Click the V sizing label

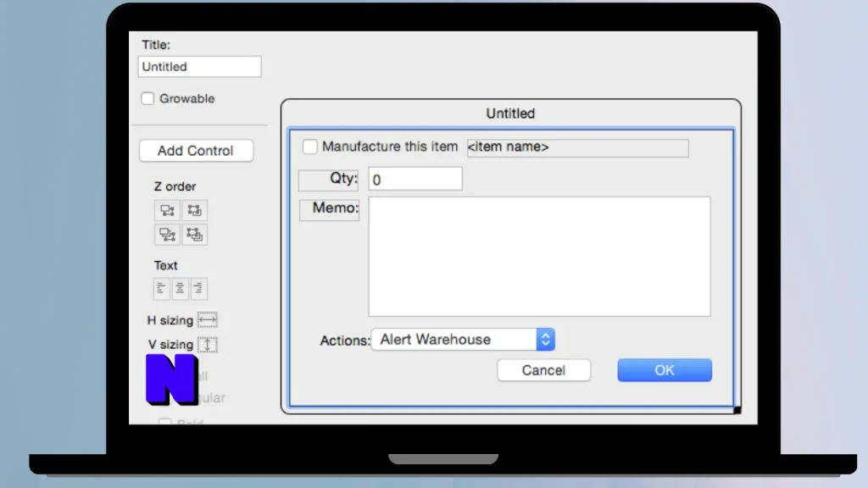170,345
